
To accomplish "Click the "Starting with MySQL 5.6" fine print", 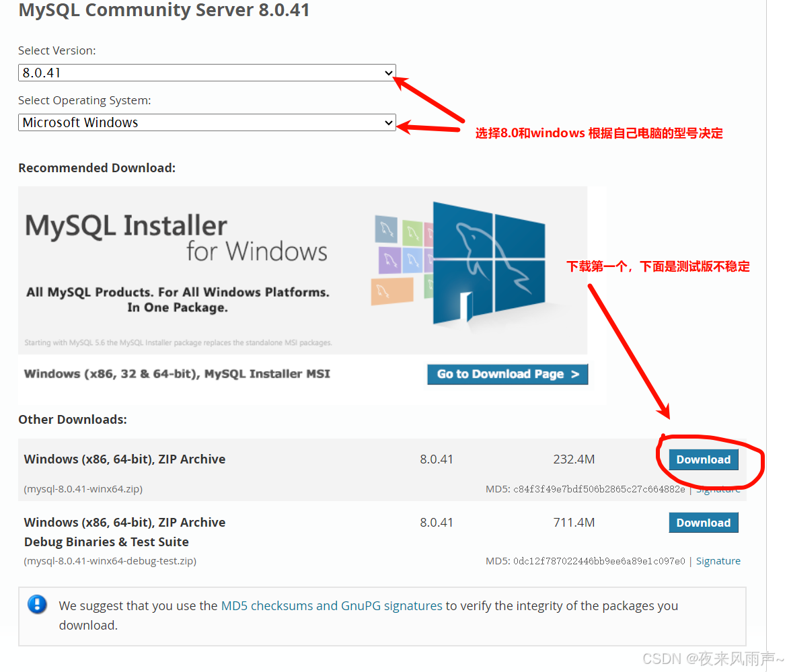I will (x=178, y=343).
